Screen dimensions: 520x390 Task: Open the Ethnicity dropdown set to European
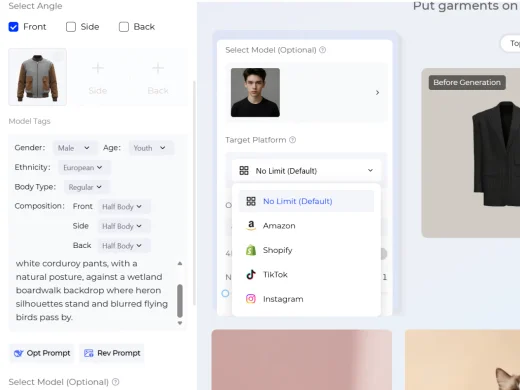(x=83, y=168)
